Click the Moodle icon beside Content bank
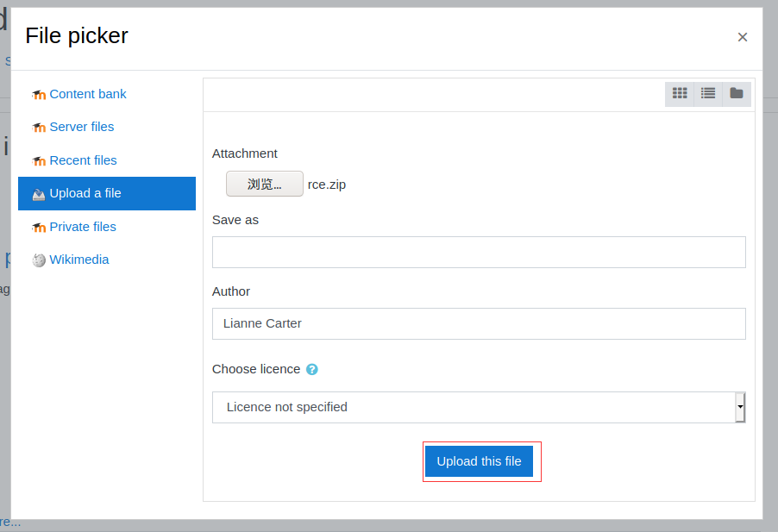Image resolution: width=778 pixels, height=532 pixels. 39,94
